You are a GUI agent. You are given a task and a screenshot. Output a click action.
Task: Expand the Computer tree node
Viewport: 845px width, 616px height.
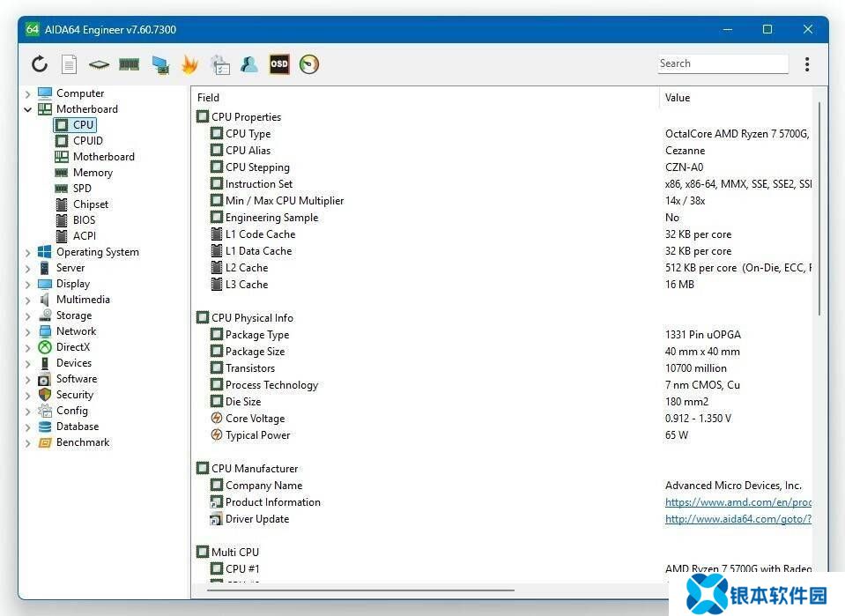pyautogui.click(x=27, y=93)
